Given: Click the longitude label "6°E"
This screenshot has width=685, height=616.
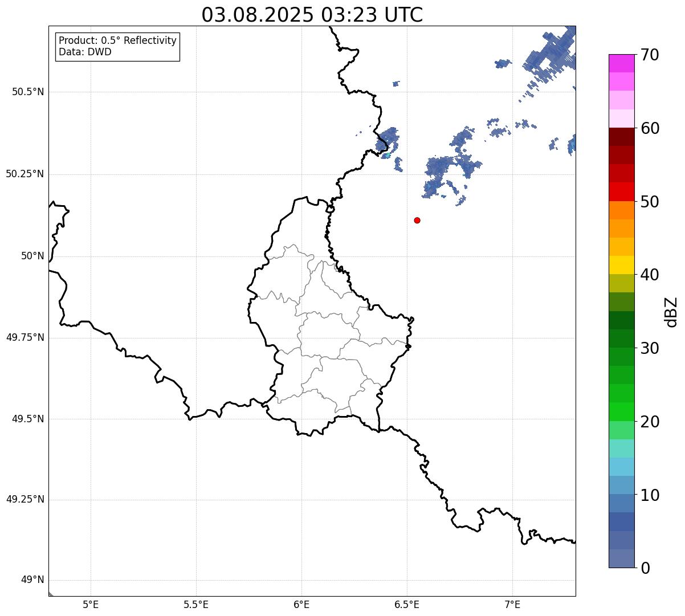Looking at the screenshot, I should 301,604.
